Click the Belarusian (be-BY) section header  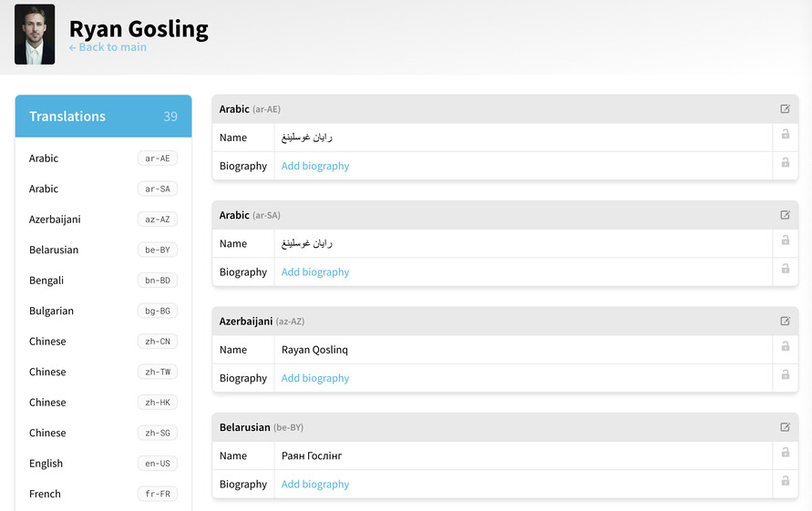click(505, 427)
